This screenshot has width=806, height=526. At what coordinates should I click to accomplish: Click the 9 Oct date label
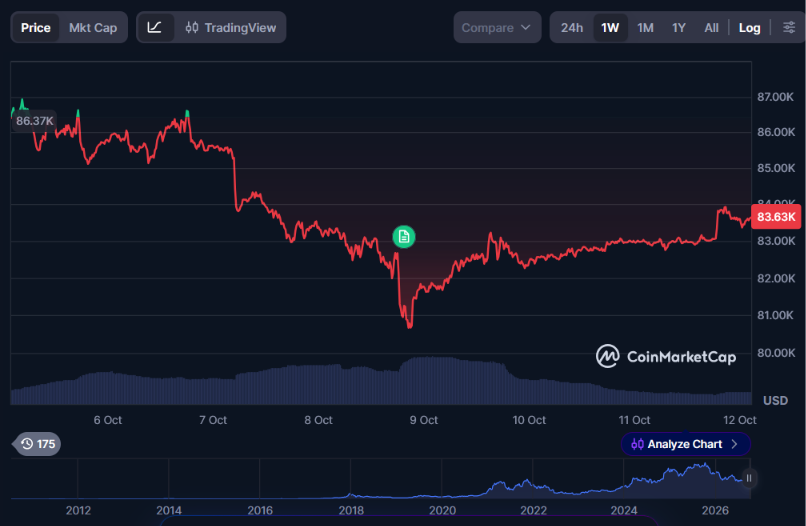[x=424, y=420]
